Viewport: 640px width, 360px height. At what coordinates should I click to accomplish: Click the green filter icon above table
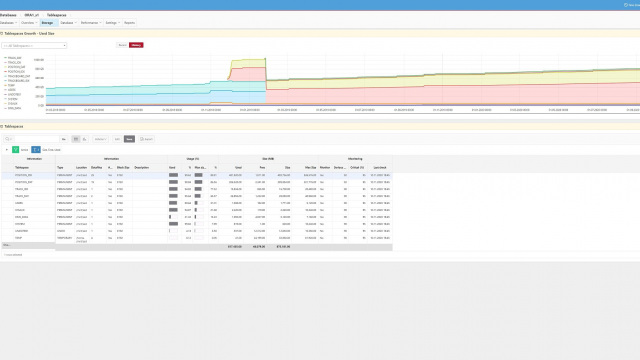pos(16,150)
